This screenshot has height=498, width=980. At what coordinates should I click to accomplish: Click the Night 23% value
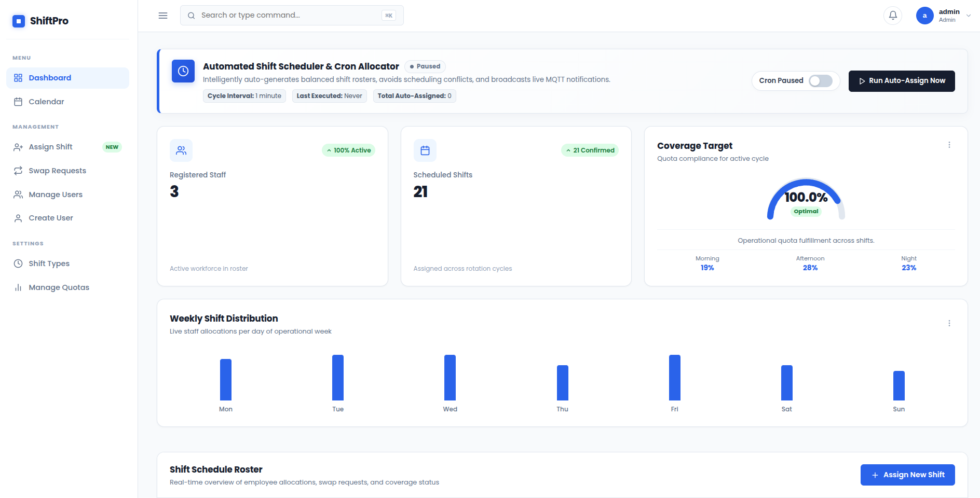coord(909,268)
